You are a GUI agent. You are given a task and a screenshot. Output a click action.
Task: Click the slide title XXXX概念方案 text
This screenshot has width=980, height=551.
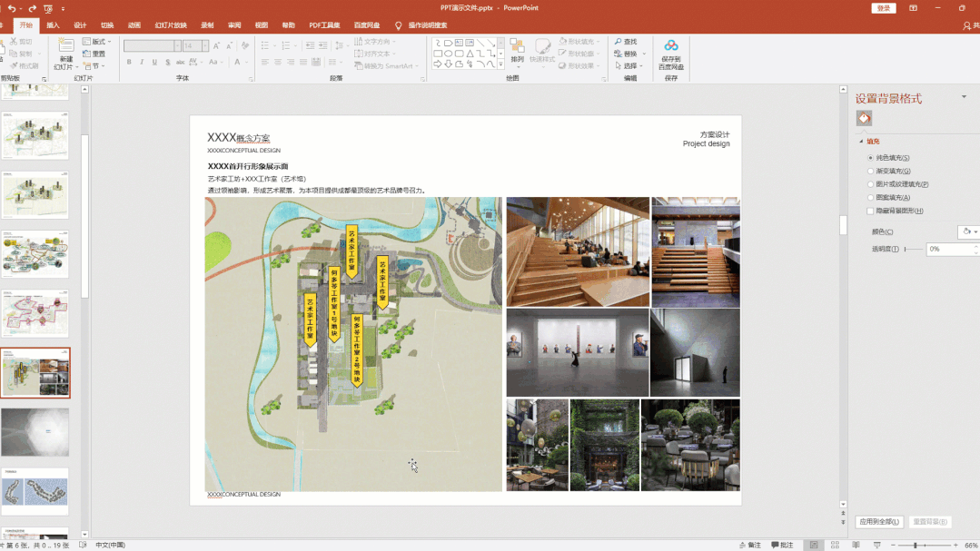click(x=239, y=137)
